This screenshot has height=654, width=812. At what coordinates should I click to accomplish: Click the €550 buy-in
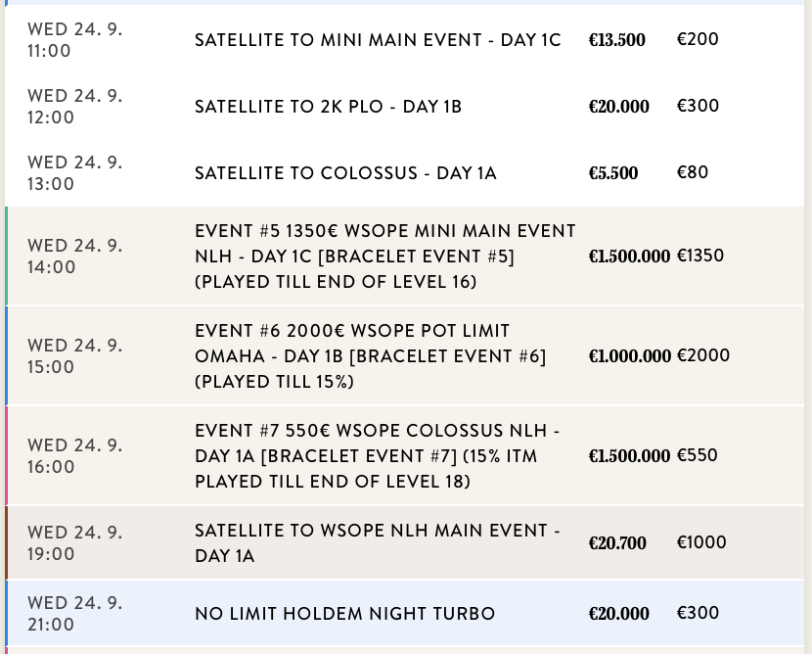pos(697,456)
